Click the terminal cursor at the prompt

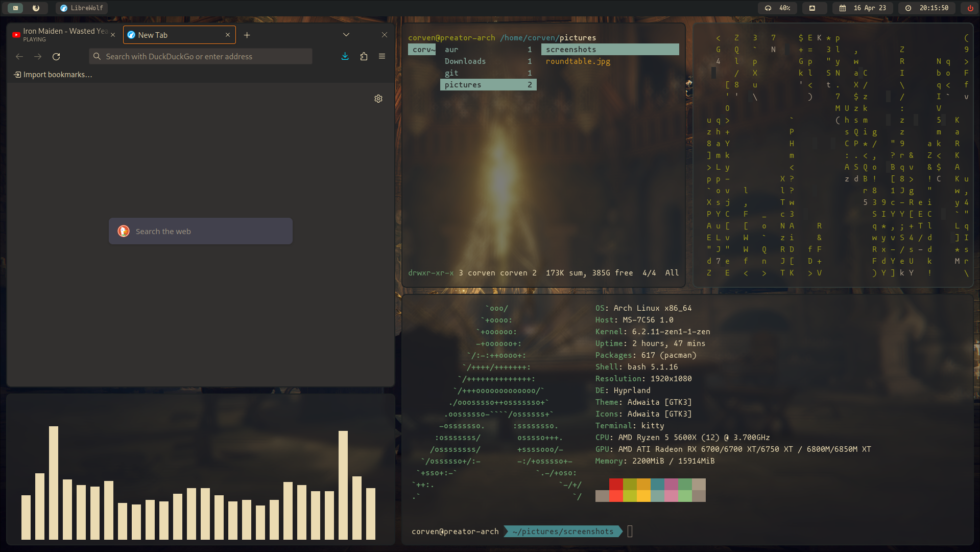point(630,532)
